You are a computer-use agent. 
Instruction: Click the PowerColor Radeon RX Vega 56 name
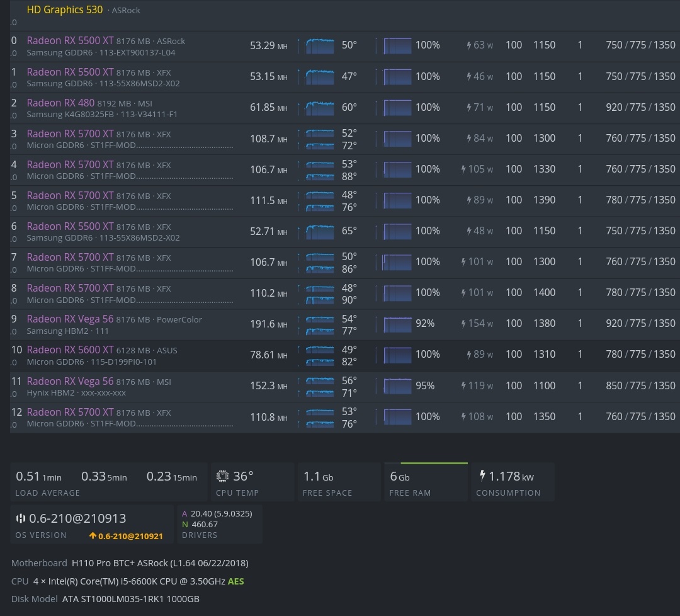point(70,319)
